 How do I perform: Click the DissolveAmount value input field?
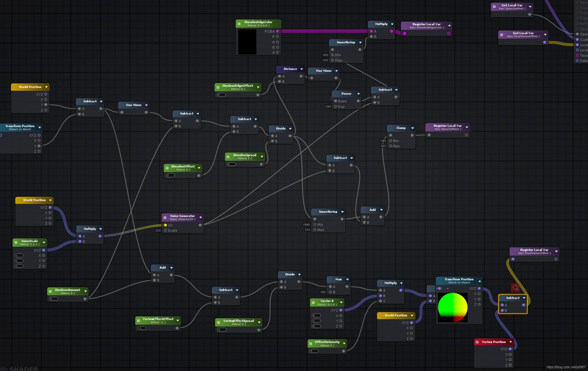53,299
